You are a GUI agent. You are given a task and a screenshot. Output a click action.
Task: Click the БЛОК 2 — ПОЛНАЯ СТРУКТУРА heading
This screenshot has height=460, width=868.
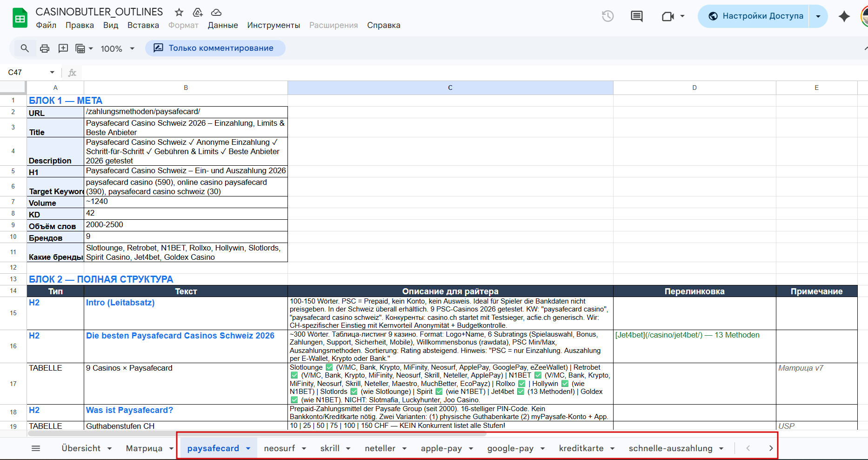click(101, 279)
